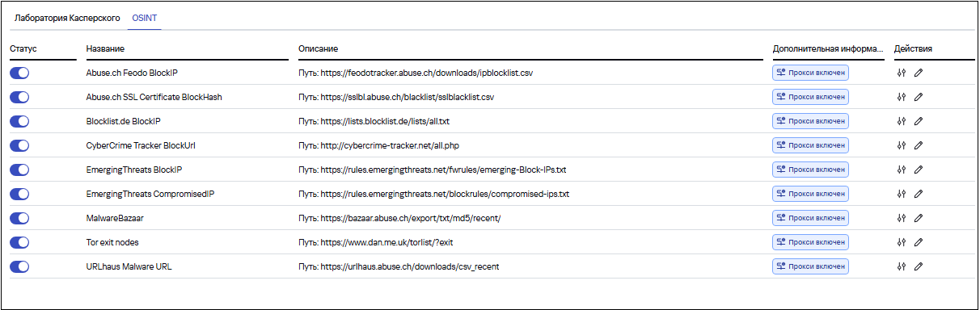Switch to Лаборатория Касперского tab
Viewport: 980px width, 310px height.
(x=67, y=17)
